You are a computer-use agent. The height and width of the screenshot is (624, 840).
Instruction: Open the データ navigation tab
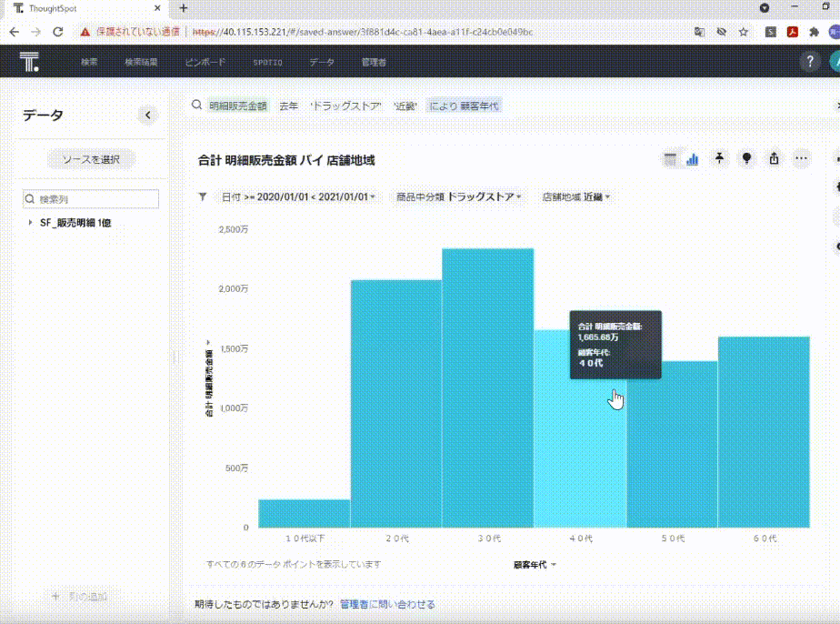[322, 62]
